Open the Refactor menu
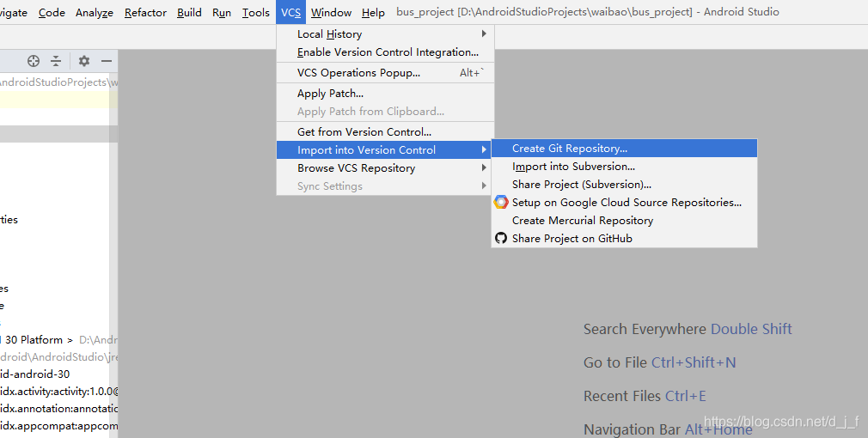 click(145, 12)
